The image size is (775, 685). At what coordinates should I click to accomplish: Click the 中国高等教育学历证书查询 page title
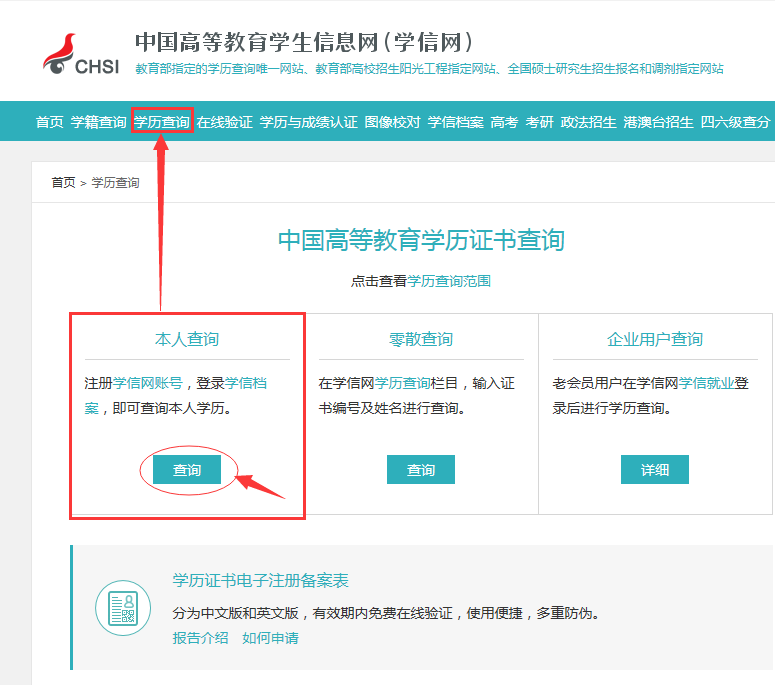coord(421,240)
